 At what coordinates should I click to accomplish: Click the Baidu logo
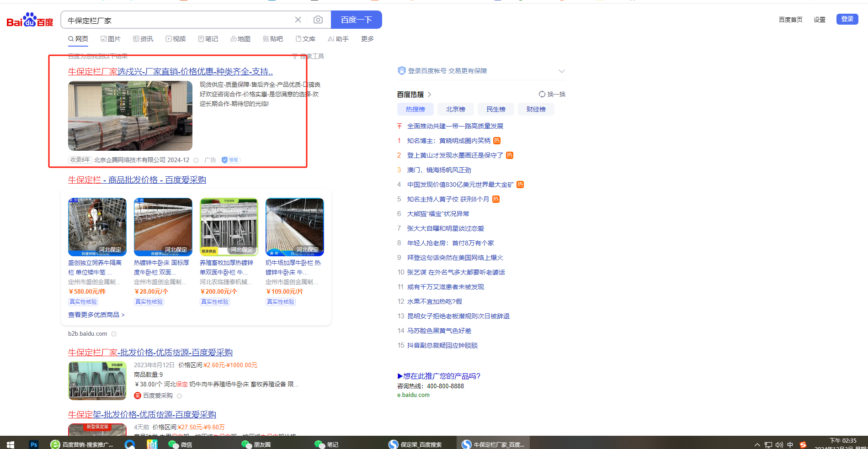click(30, 20)
